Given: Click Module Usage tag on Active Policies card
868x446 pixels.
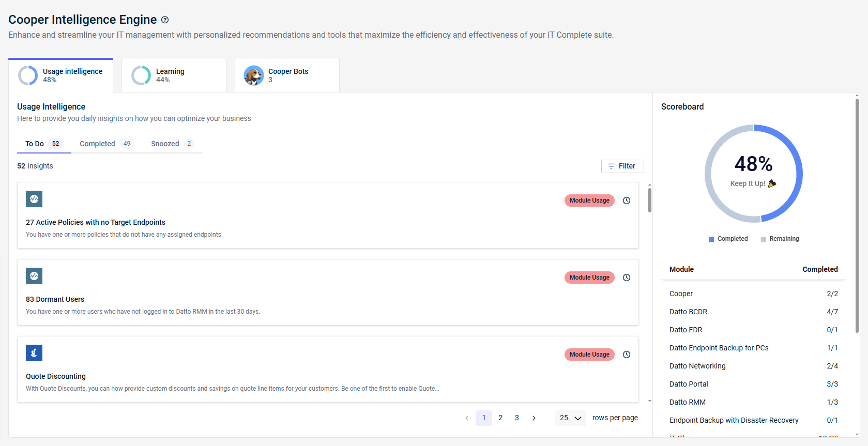Looking at the screenshot, I should 589,201.
